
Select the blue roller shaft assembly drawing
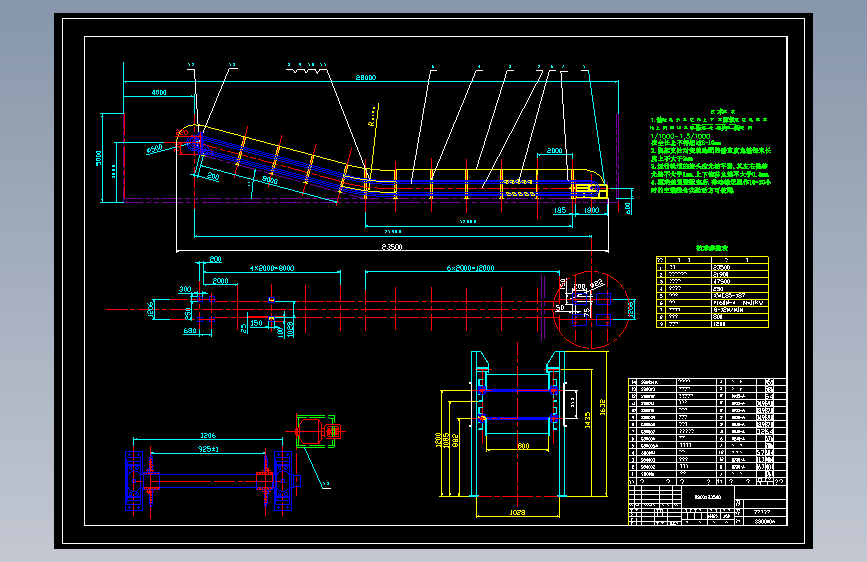point(213,481)
